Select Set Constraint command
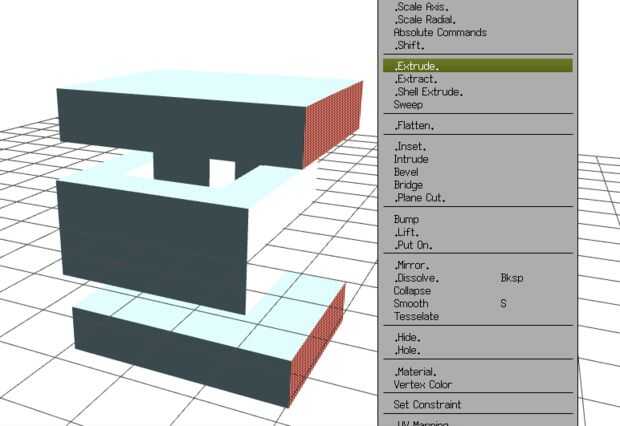The image size is (620, 426). point(478,405)
